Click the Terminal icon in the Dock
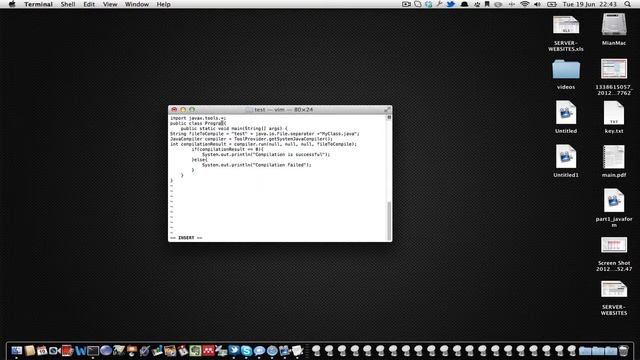The height and width of the screenshot is (360, 640). [93, 350]
